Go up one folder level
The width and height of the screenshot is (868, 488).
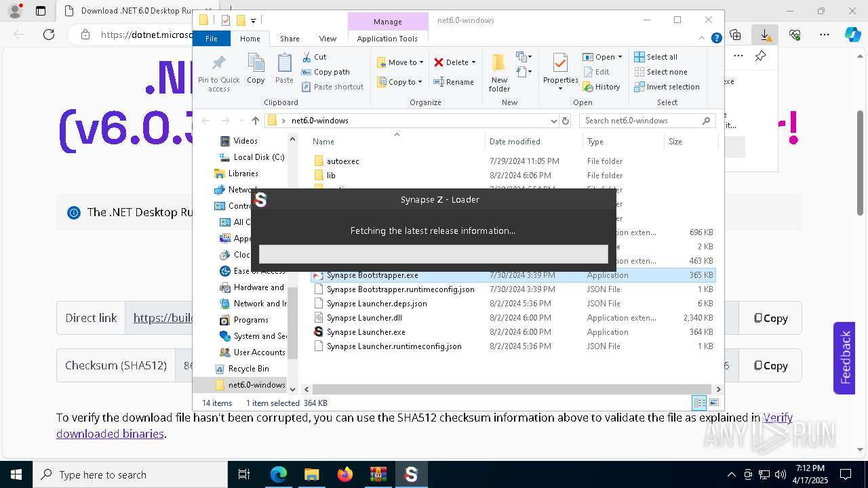(x=256, y=121)
